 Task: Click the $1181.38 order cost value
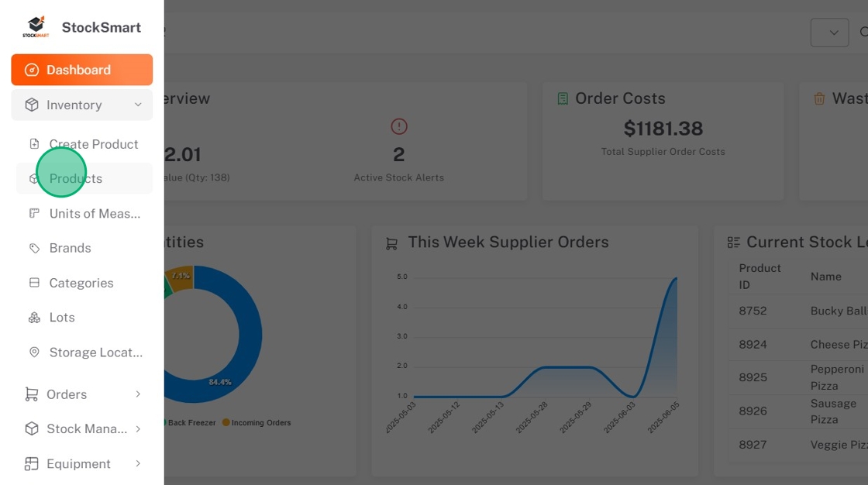coord(663,129)
